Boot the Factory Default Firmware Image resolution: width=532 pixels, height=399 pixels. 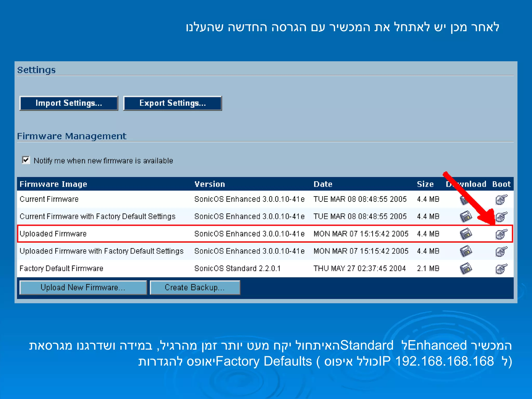tap(501, 269)
